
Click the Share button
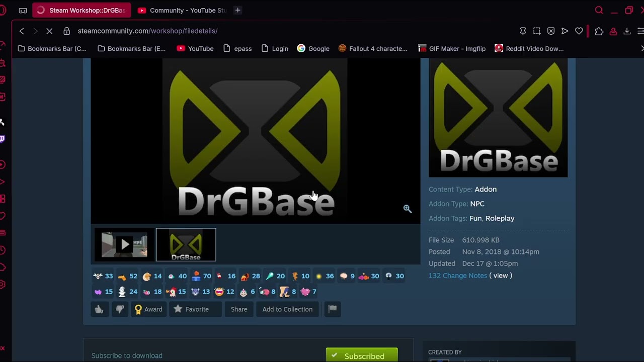point(239,309)
